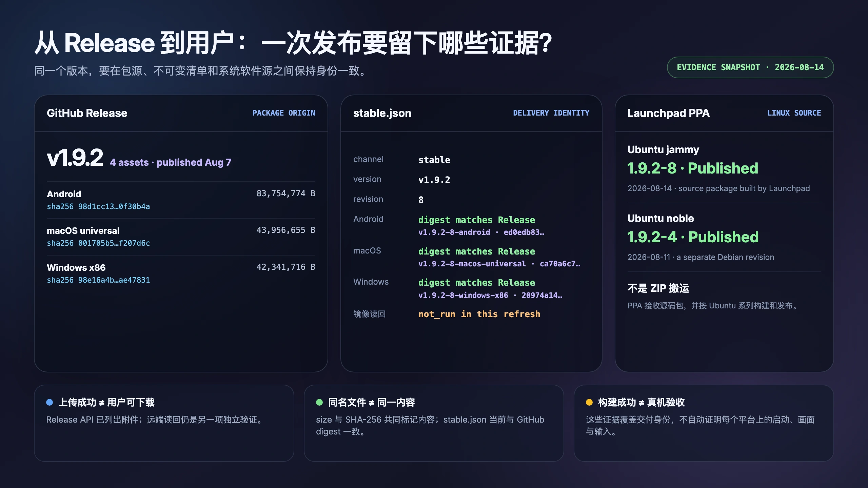Screen dimensions: 868x488
Task: Click '2026-08-14 · source package built by Launchpad'
Action: coord(718,188)
